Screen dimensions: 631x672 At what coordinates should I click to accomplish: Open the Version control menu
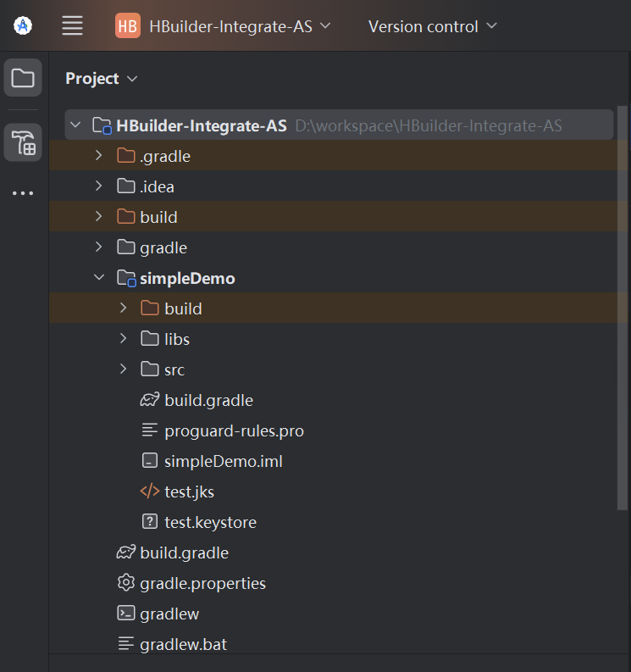(x=433, y=26)
